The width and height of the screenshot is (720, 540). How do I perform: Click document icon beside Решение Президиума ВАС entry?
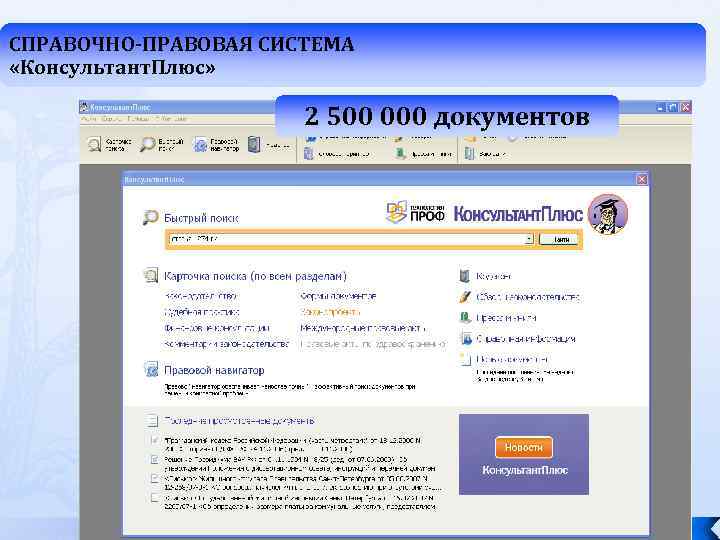click(154, 459)
